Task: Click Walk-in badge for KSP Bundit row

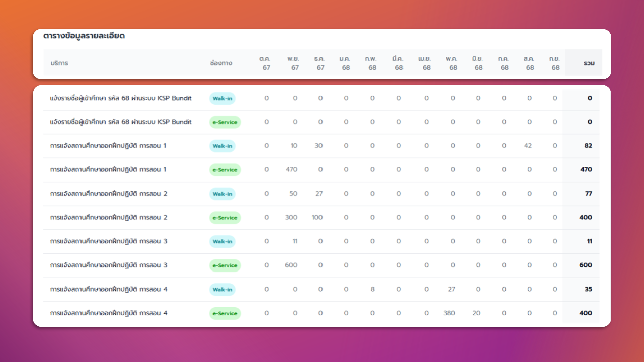Action: tap(222, 98)
